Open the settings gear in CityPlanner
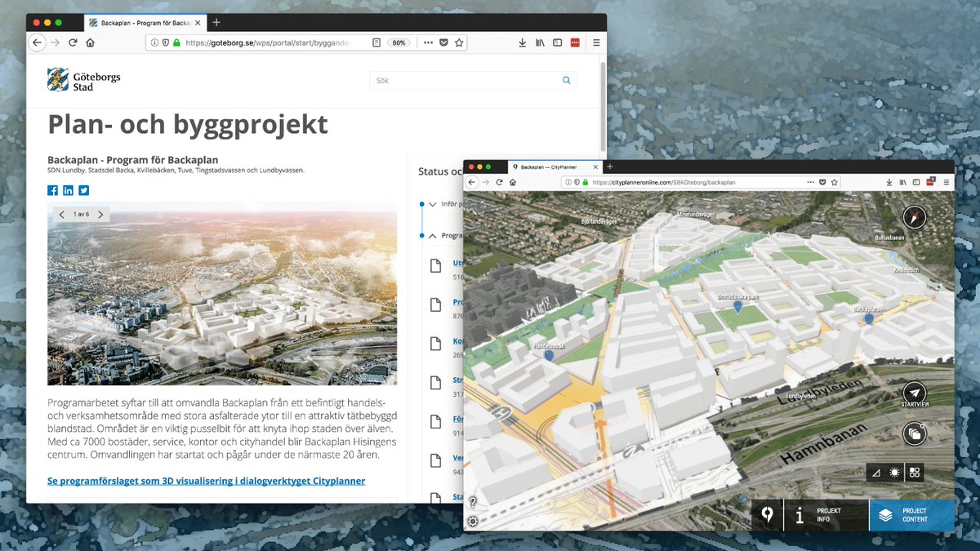Image resolution: width=980 pixels, height=551 pixels. (x=472, y=522)
